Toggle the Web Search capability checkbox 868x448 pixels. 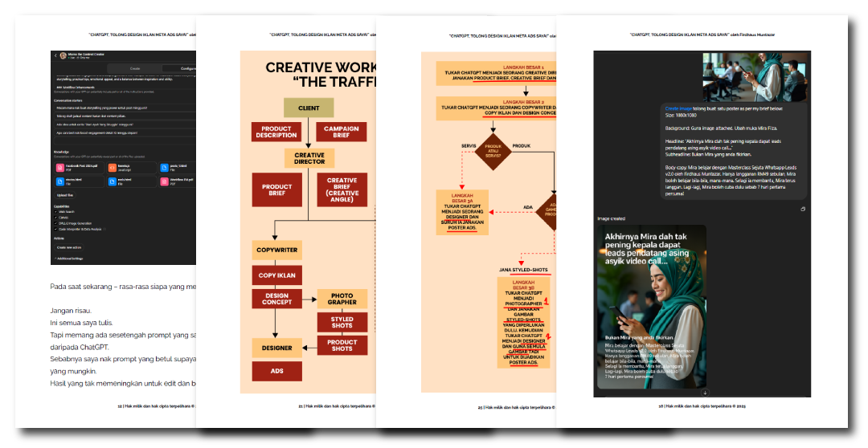(x=56, y=212)
